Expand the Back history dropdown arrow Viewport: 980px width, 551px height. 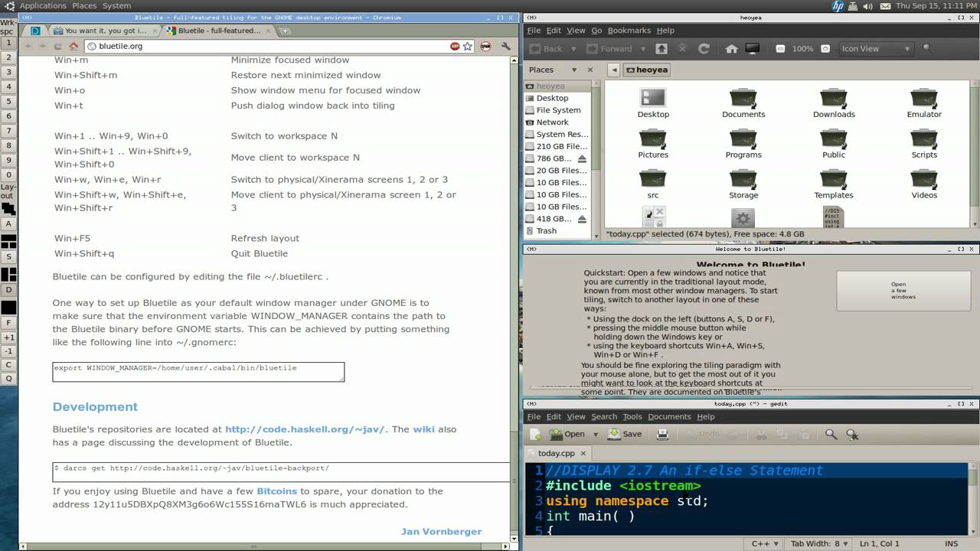(x=573, y=48)
